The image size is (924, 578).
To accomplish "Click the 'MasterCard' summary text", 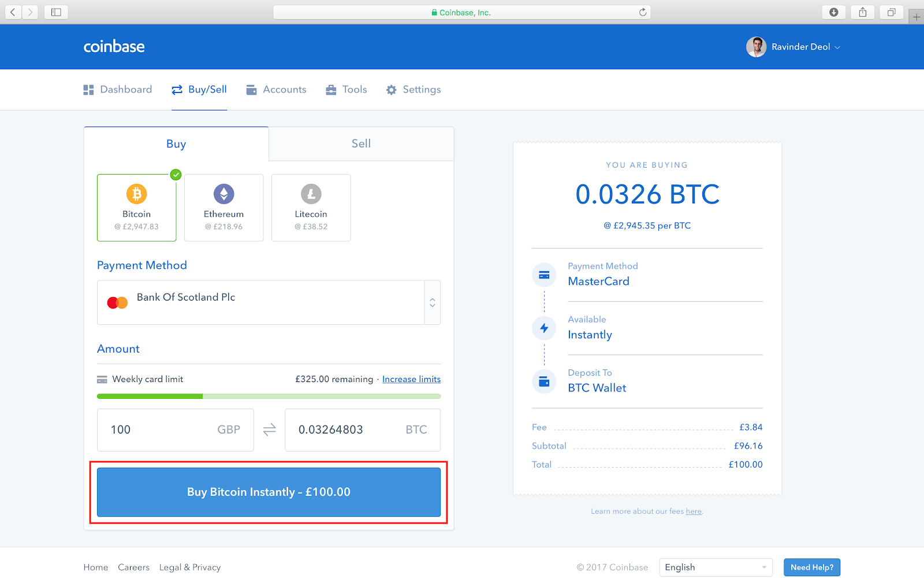I will 599,281.
